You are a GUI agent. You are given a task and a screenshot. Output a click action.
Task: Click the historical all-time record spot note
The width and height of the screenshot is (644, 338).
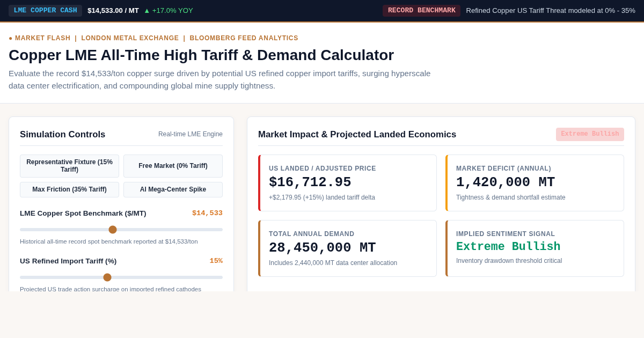pos(109,241)
